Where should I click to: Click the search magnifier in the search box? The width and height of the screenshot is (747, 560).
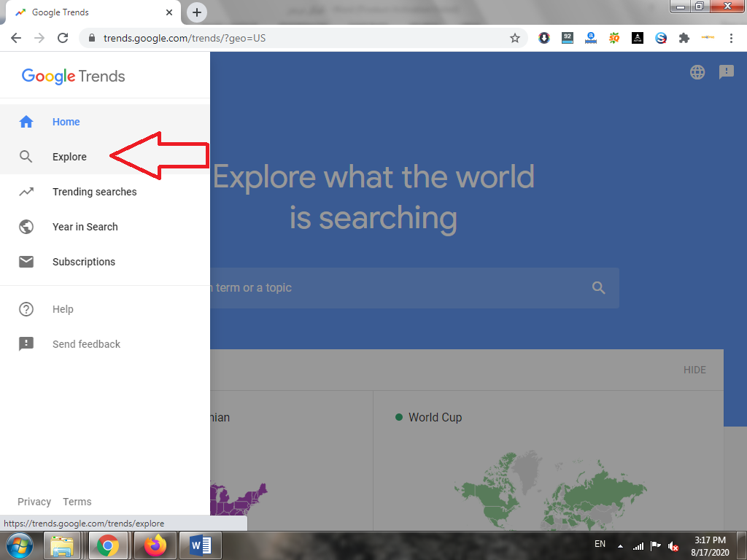(599, 287)
